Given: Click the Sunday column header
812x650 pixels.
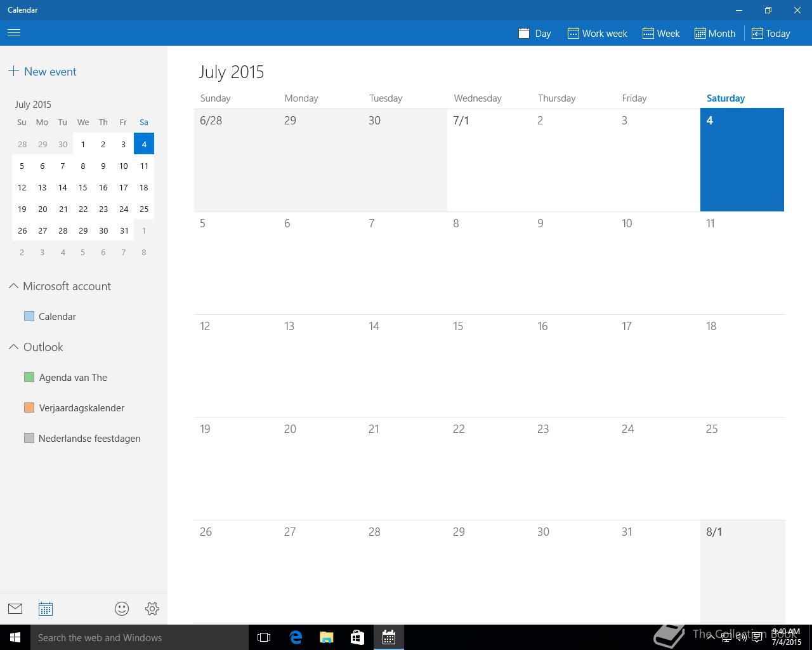Looking at the screenshot, I should 215,98.
